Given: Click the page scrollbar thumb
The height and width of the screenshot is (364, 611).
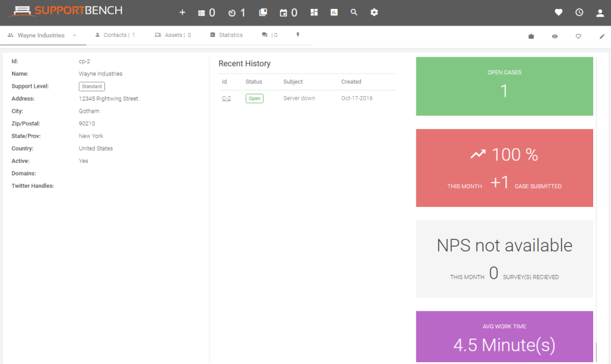Looking at the screenshot, I should 596,352.
